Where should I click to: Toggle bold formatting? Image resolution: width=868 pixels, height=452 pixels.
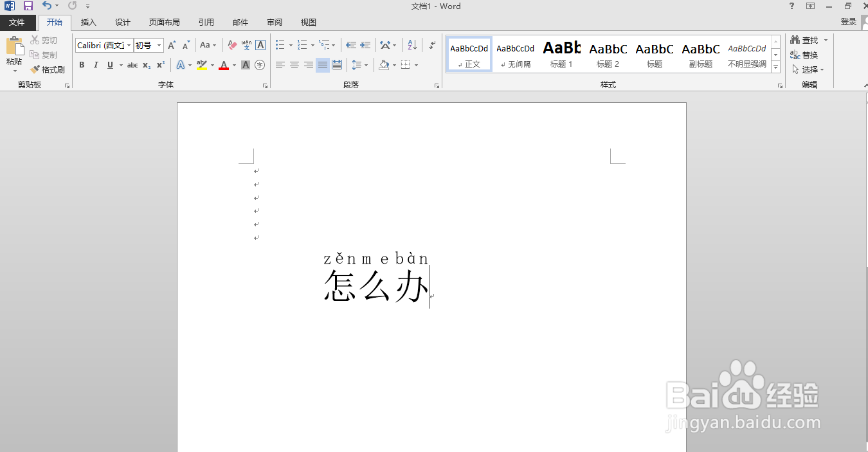[81, 64]
